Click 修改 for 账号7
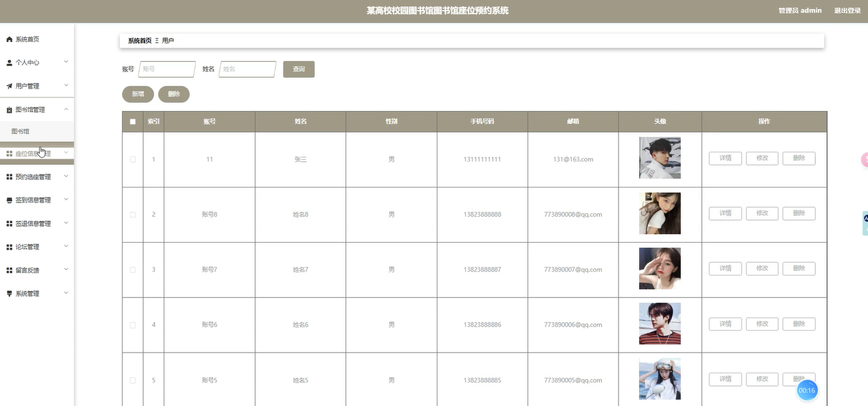The width and height of the screenshot is (868, 406). [x=762, y=269]
